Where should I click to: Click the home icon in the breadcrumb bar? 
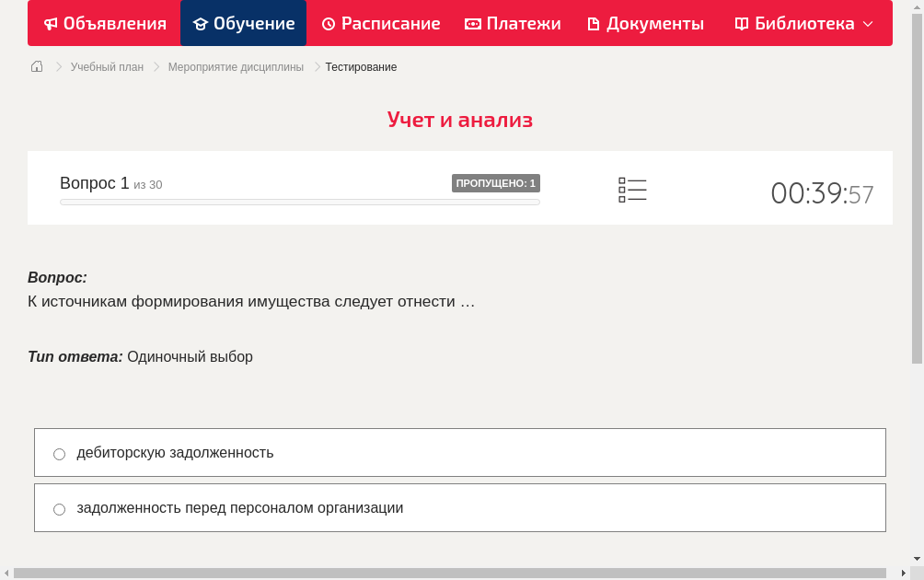click(x=36, y=66)
